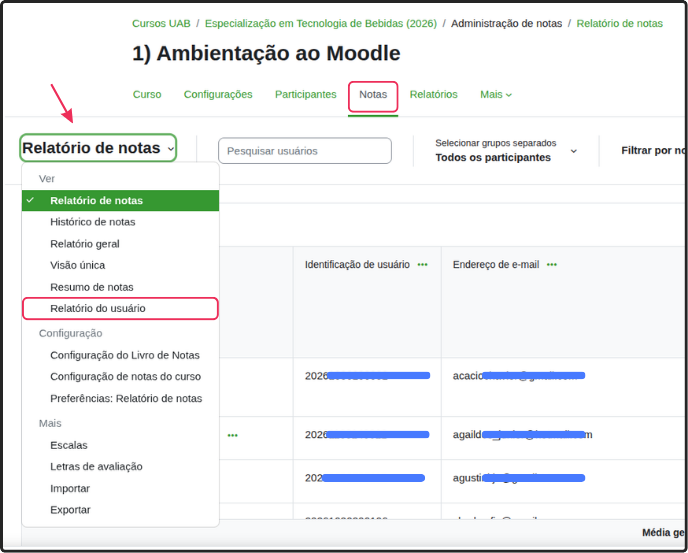
Task: Open the Mais navigation dropdown
Action: coord(495,95)
